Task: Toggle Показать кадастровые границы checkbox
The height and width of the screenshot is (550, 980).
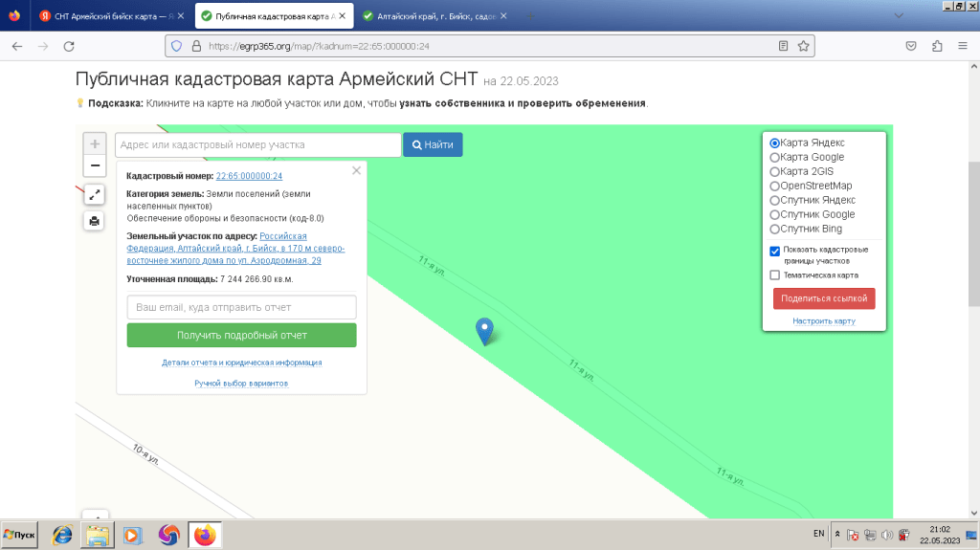Action: [x=775, y=251]
